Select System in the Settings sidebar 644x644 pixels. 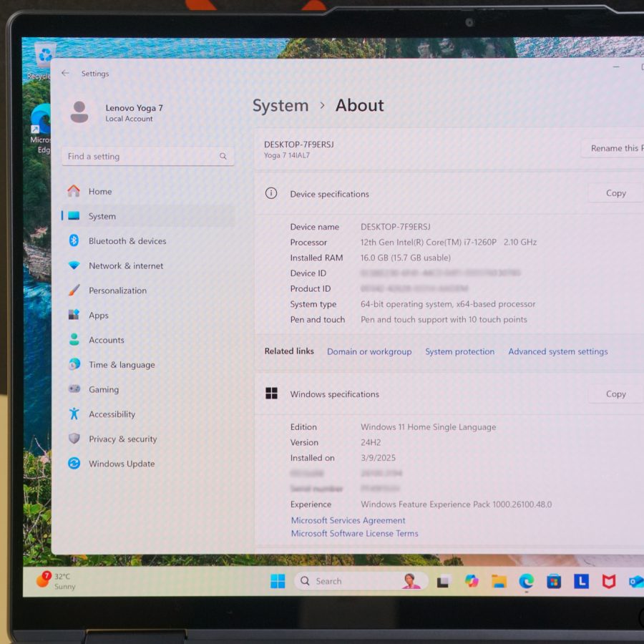coord(148,216)
